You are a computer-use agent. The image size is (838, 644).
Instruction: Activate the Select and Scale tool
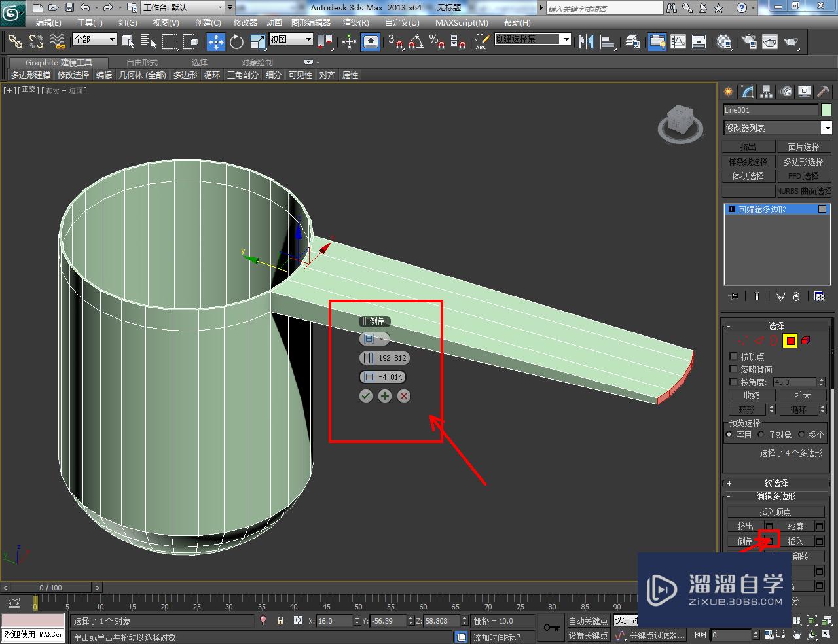(x=258, y=41)
